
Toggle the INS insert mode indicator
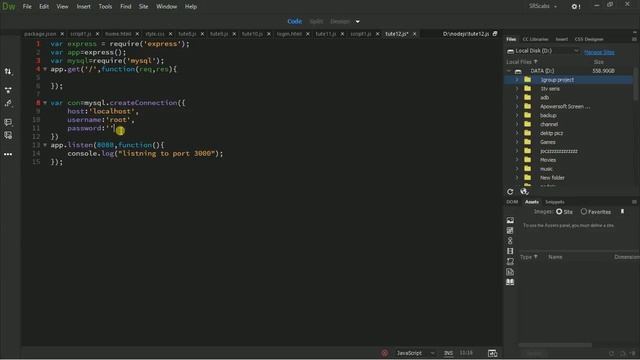click(448, 353)
